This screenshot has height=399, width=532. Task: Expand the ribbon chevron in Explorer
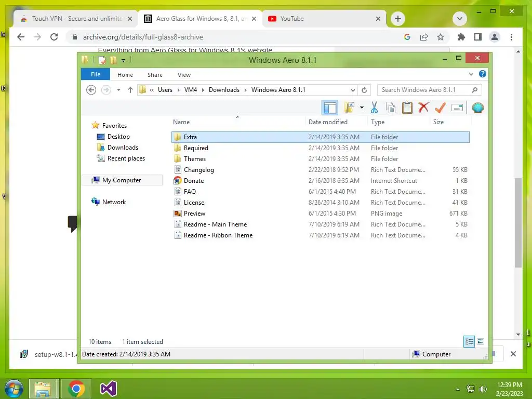coord(471,74)
